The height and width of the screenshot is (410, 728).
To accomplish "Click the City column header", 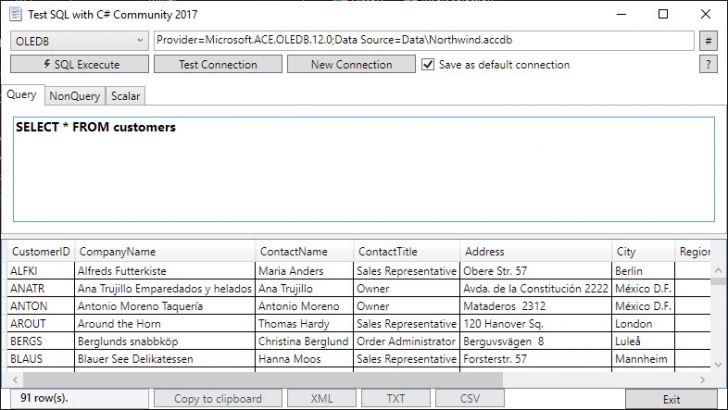I will point(643,252).
